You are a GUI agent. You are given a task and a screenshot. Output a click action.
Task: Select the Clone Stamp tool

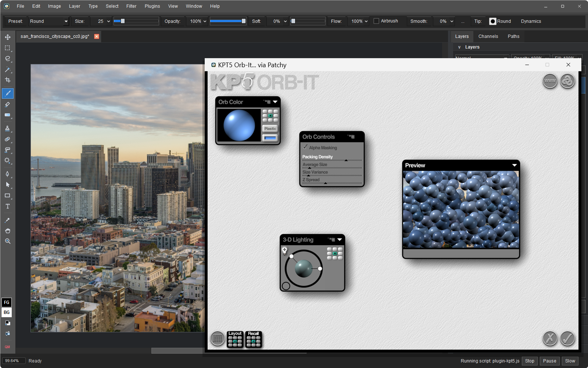click(7, 128)
